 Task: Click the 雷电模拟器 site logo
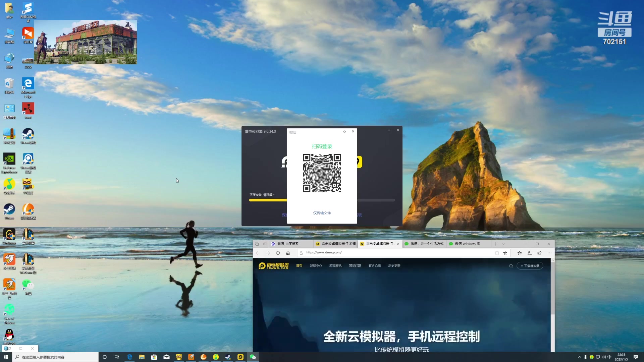[x=273, y=266]
